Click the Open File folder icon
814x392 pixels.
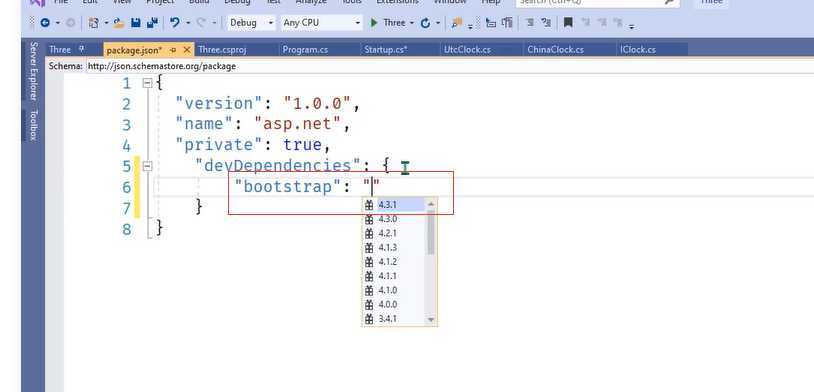click(119, 23)
